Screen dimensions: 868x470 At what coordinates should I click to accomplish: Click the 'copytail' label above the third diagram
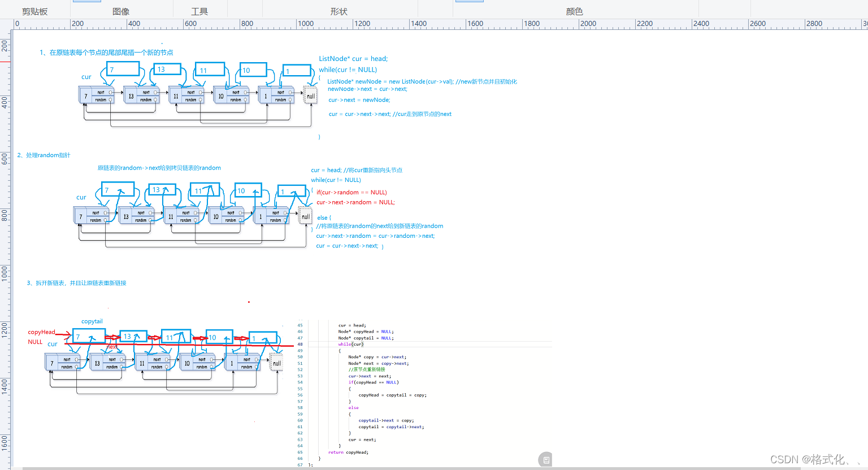pos(92,321)
